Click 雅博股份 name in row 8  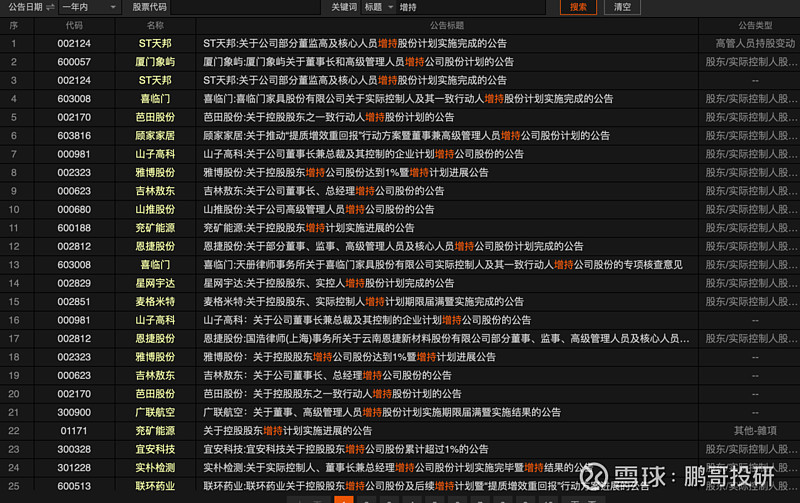(x=155, y=172)
